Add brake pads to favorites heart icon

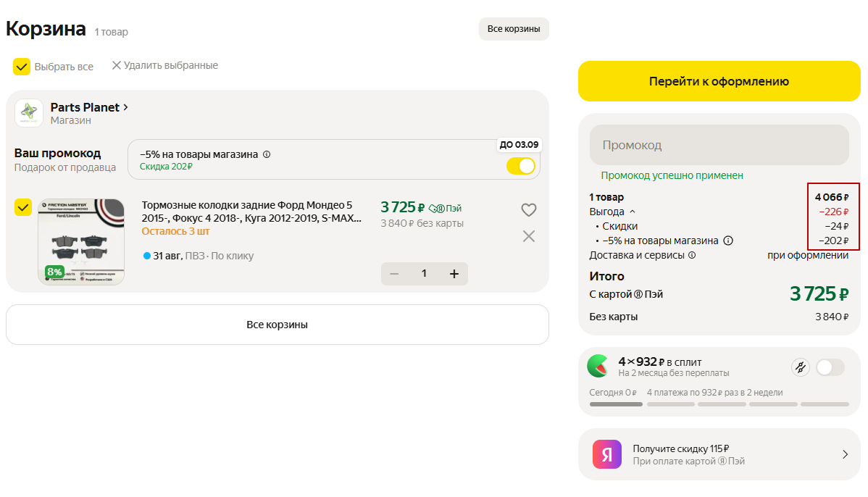click(x=529, y=210)
